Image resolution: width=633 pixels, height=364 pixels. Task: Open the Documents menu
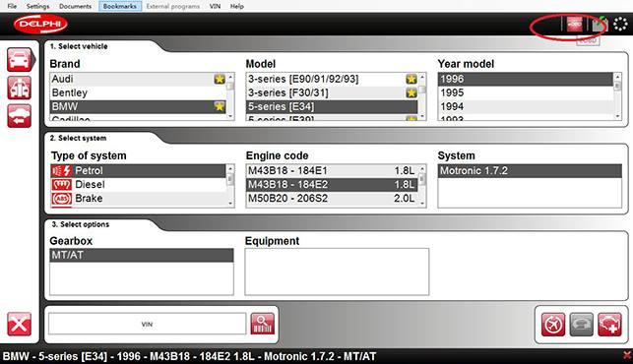coord(75,6)
